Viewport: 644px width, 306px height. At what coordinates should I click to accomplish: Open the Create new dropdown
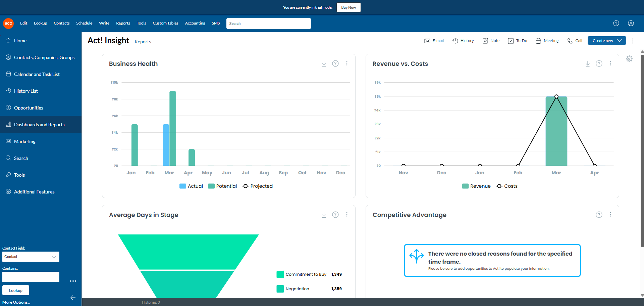coord(606,41)
